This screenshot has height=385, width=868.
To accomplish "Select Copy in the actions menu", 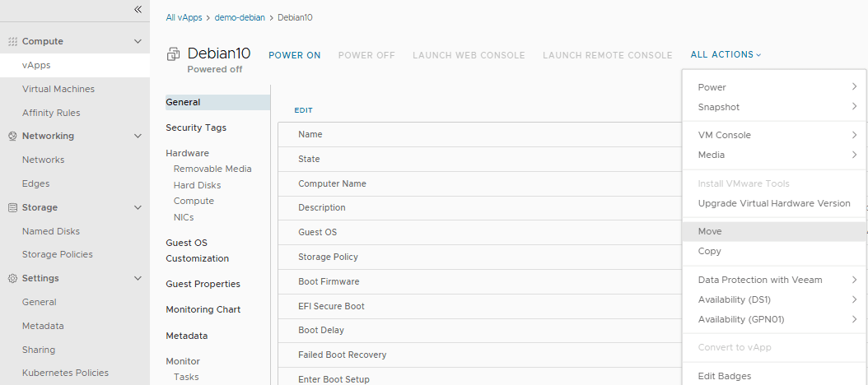I will [x=774, y=251].
